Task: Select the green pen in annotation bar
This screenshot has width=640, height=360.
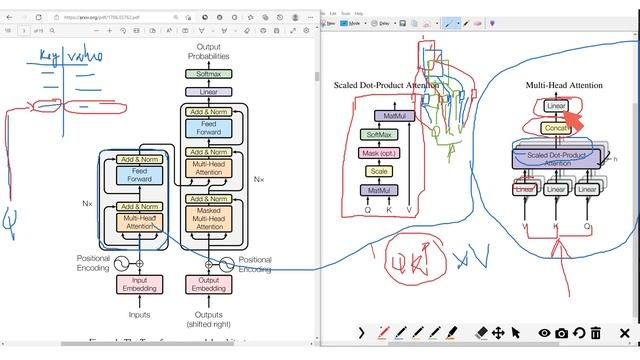Action: click(434, 333)
